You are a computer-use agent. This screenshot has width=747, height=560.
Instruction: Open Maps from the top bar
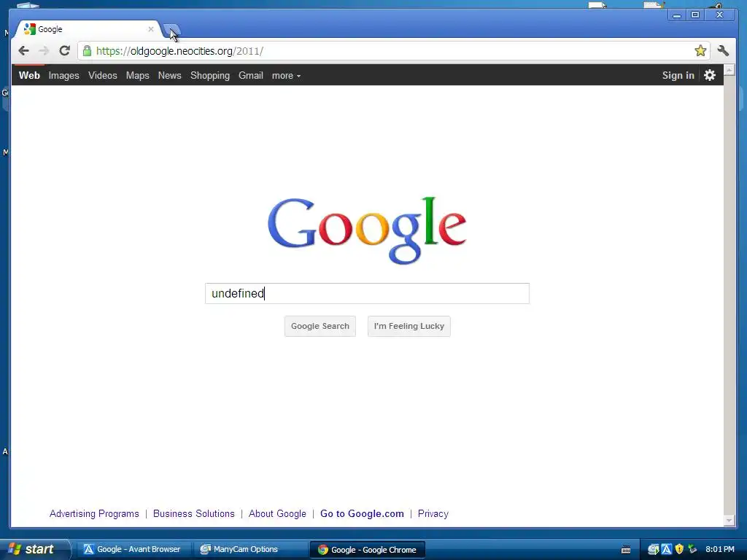[x=138, y=75]
